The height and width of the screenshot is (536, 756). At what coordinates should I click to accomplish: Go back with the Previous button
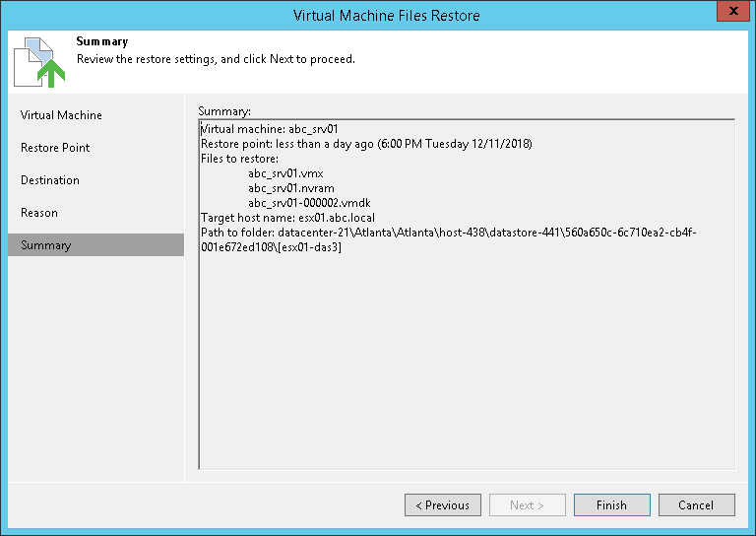click(x=442, y=505)
